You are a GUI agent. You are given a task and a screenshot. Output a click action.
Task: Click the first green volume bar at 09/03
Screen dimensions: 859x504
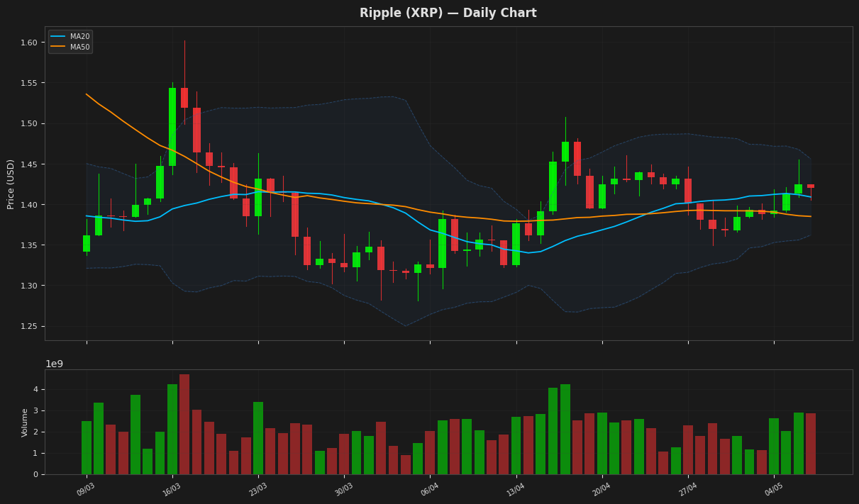[87, 448]
